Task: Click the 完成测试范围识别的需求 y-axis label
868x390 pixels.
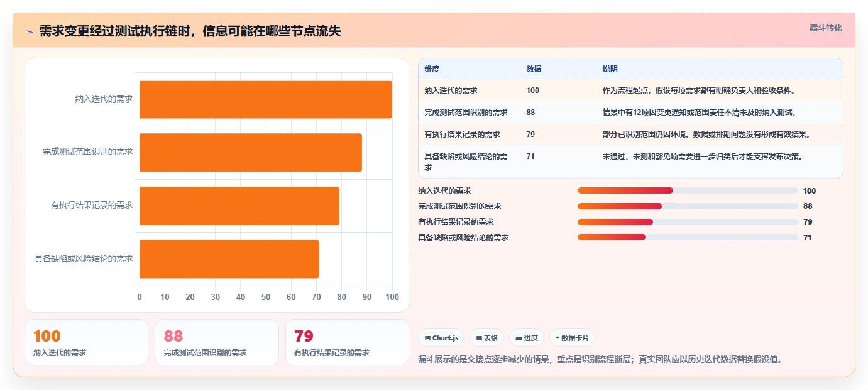Action: (88, 152)
